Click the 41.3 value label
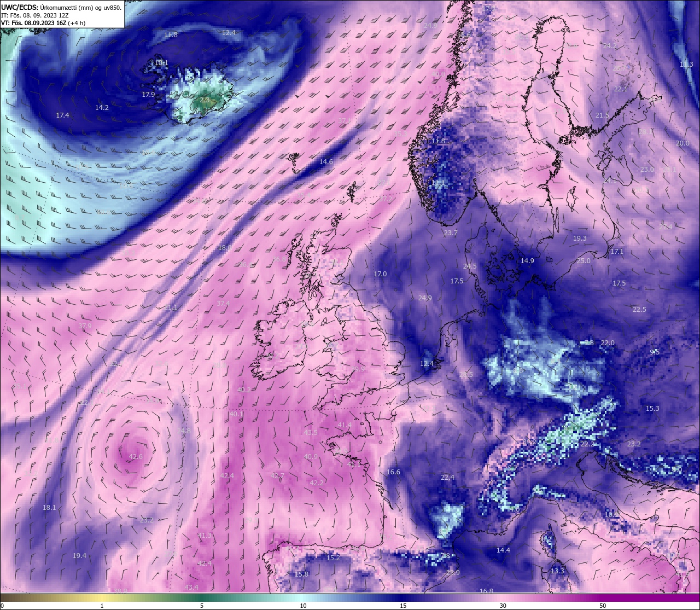Viewport: 700px width, 610px height. 205,536
